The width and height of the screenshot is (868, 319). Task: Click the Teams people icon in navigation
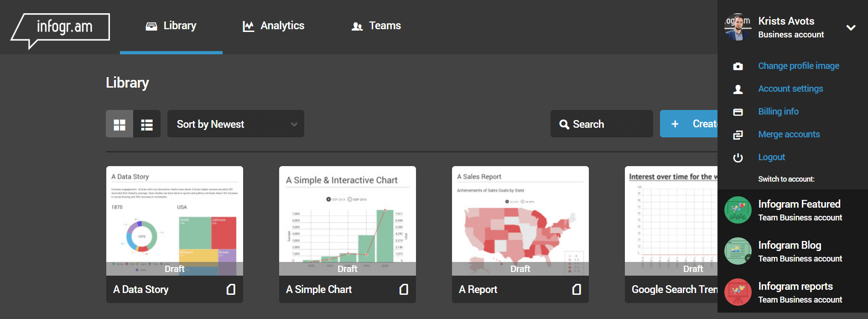coord(357,27)
